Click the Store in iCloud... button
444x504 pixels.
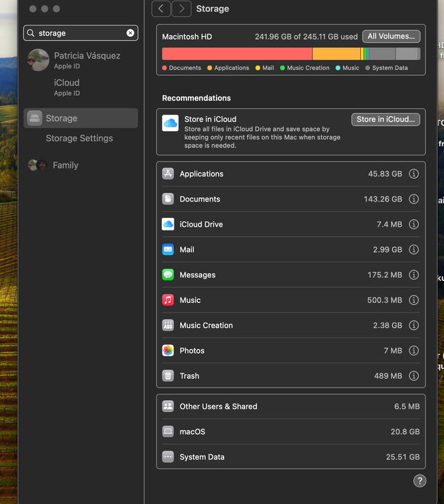click(385, 119)
